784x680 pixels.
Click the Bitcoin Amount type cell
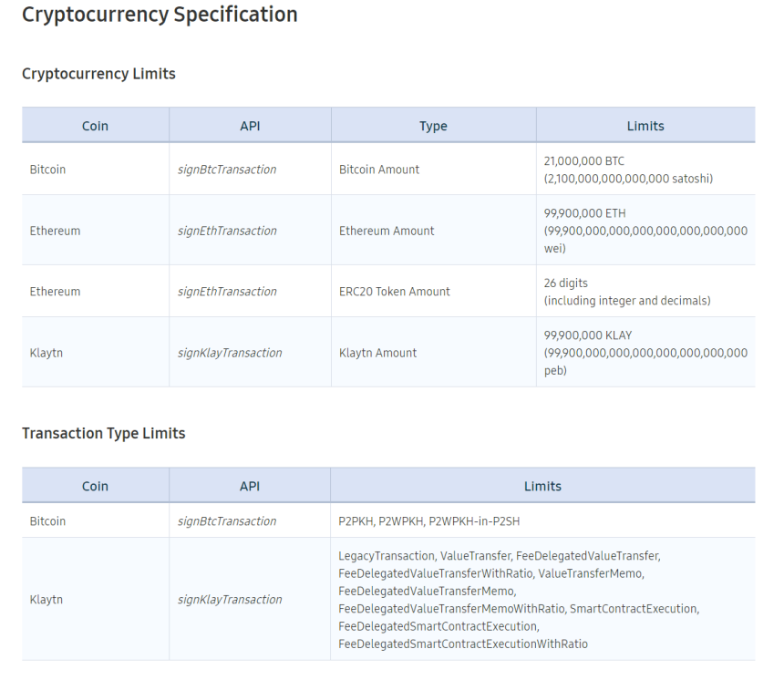379,170
